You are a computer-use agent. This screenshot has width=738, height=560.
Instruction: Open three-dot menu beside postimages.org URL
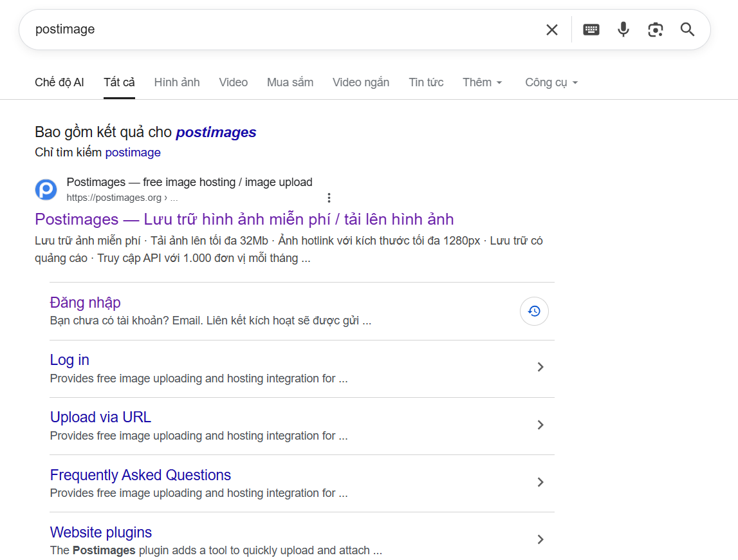click(329, 198)
